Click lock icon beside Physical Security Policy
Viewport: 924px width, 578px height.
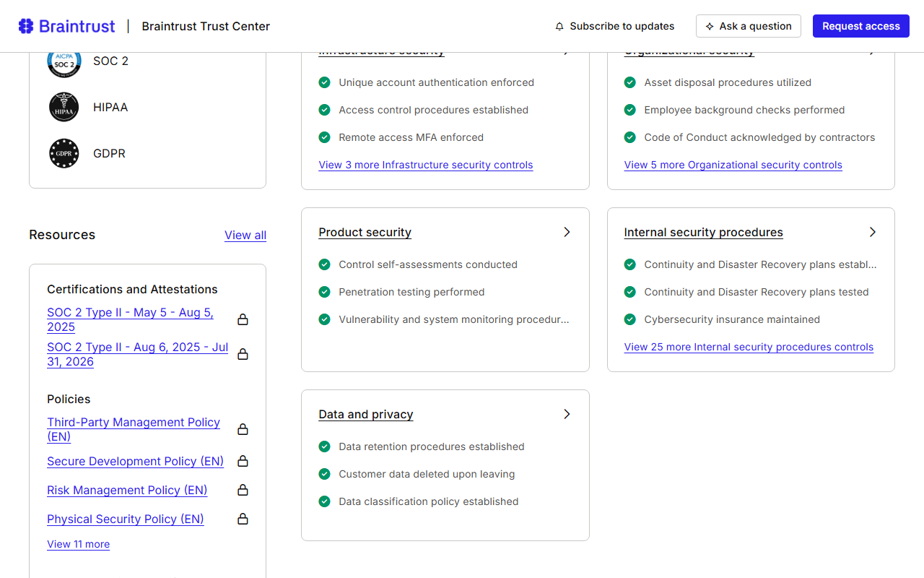coord(243,519)
